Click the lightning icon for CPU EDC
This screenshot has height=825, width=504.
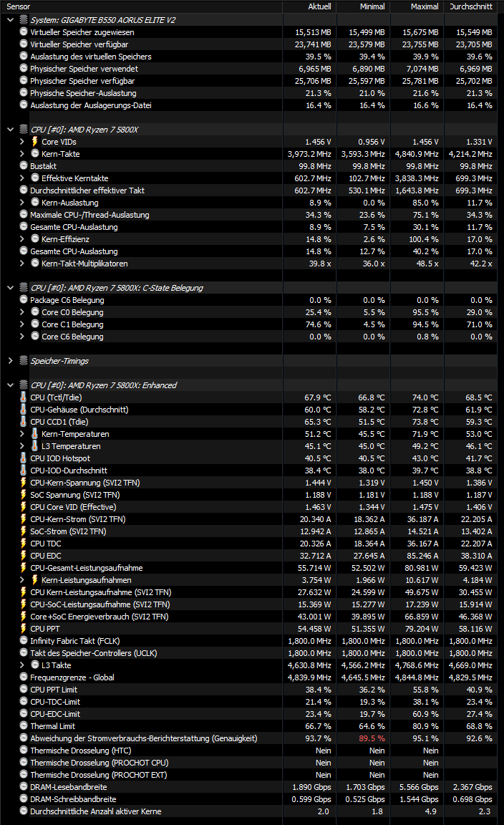tap(23, 556)
